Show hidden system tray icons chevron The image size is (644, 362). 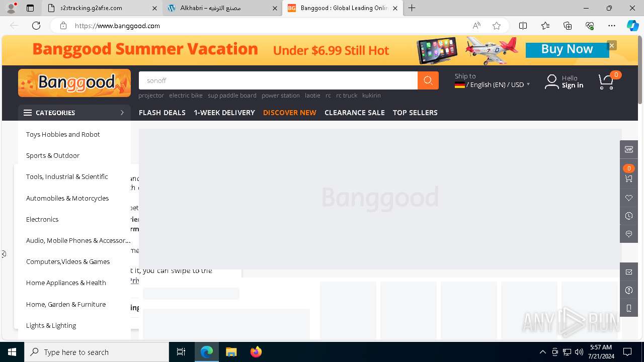(542, 352)
